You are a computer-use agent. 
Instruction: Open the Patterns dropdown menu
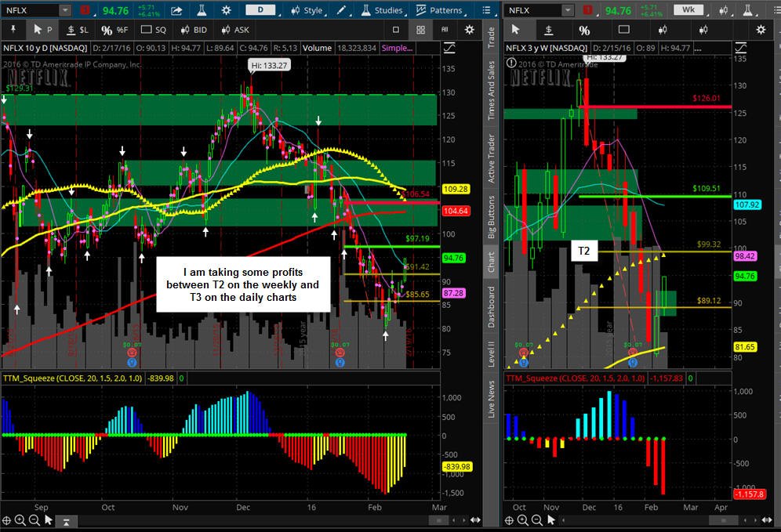click(x=440, y=10)
